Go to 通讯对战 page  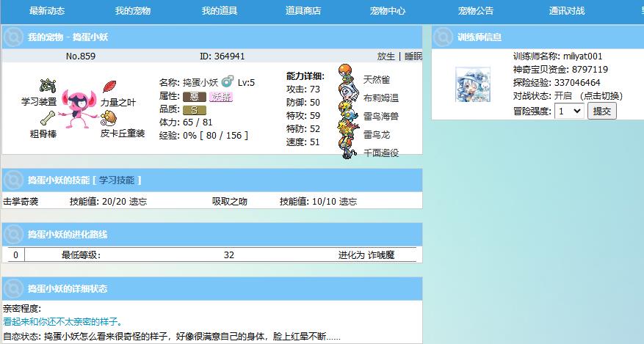tap(567, 11)
